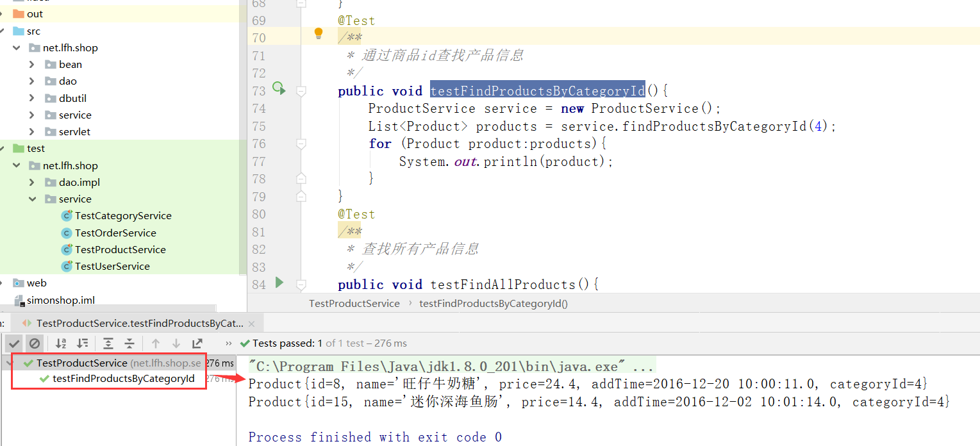Click System.out.println(product) statement

tap(506, 161)
